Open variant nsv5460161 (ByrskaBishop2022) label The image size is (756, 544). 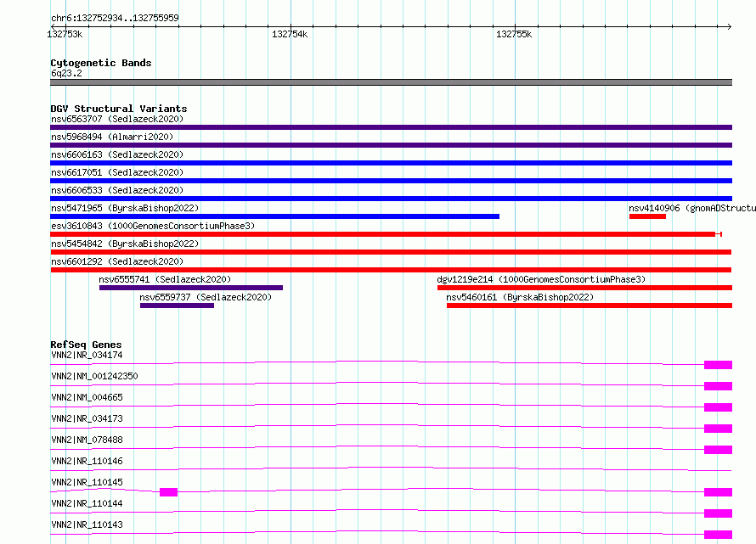[520, 297]
